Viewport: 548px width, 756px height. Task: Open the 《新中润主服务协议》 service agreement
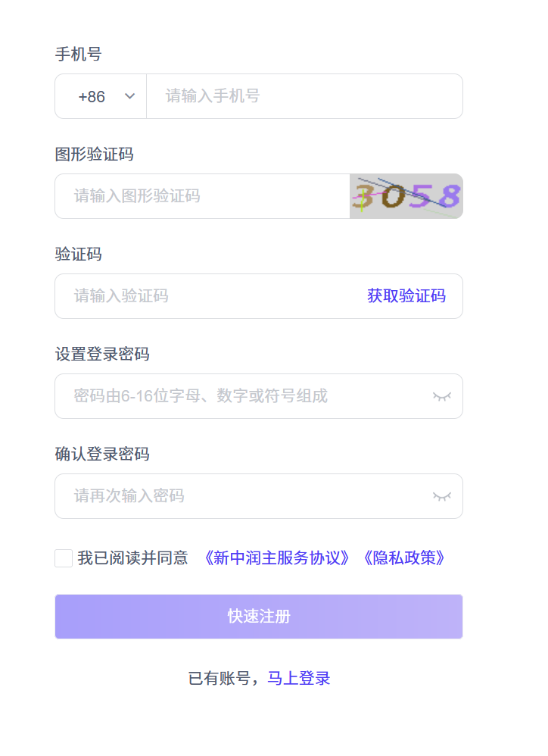tap(277, 558)
